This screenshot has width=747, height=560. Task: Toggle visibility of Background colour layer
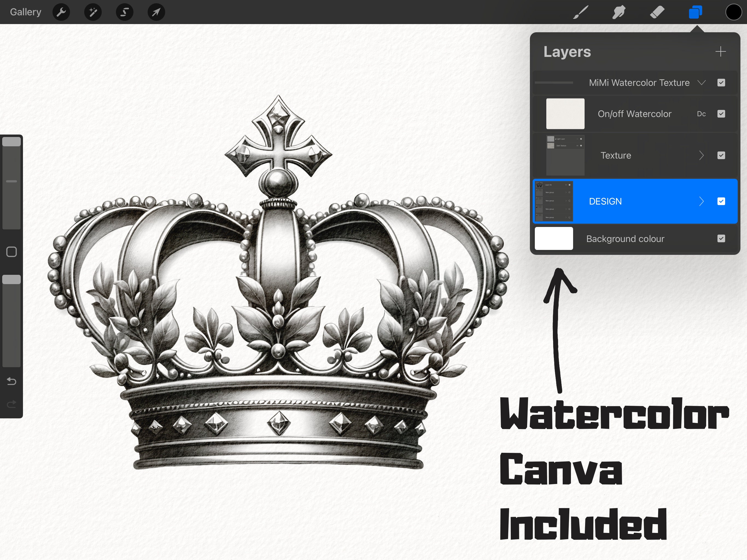coord(721,239)
